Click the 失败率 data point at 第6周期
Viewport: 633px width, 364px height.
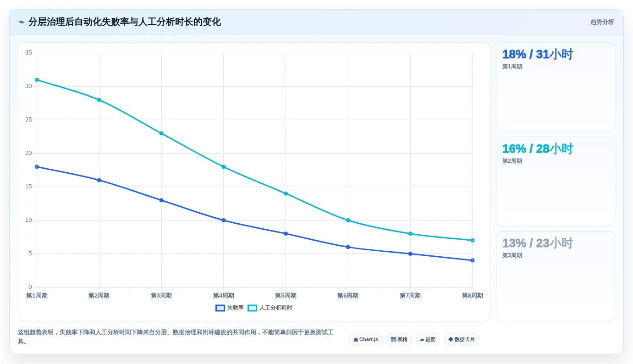(x=348, y=247)
